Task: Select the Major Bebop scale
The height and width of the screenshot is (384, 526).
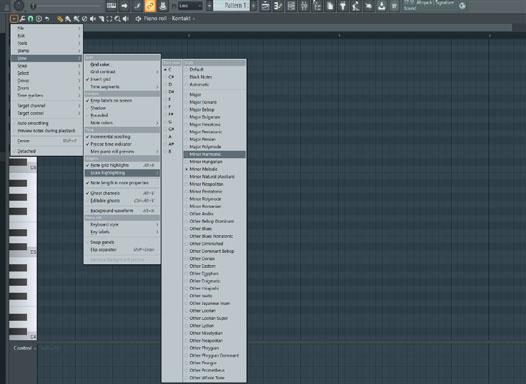Action: pos(215,110)
